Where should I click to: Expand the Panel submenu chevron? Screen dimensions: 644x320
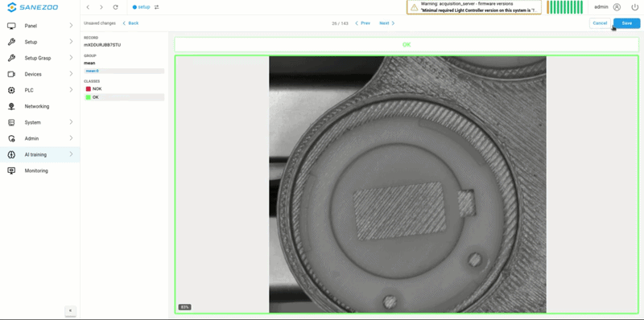(x=71, y=26)
